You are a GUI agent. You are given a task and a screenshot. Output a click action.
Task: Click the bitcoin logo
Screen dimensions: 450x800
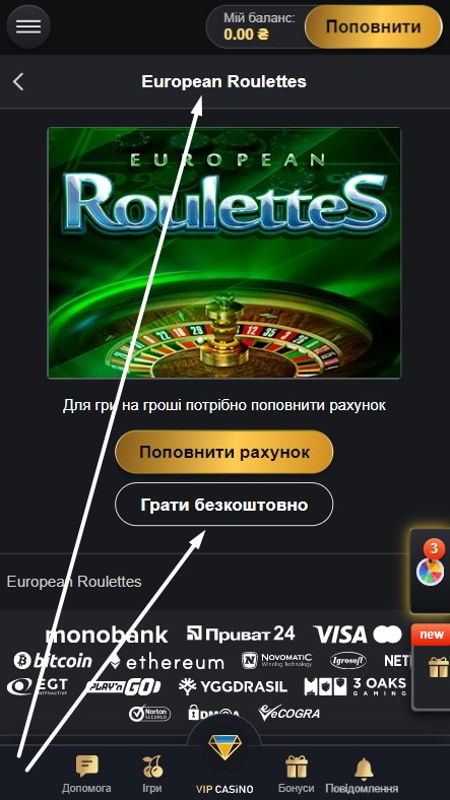(53, 661)
